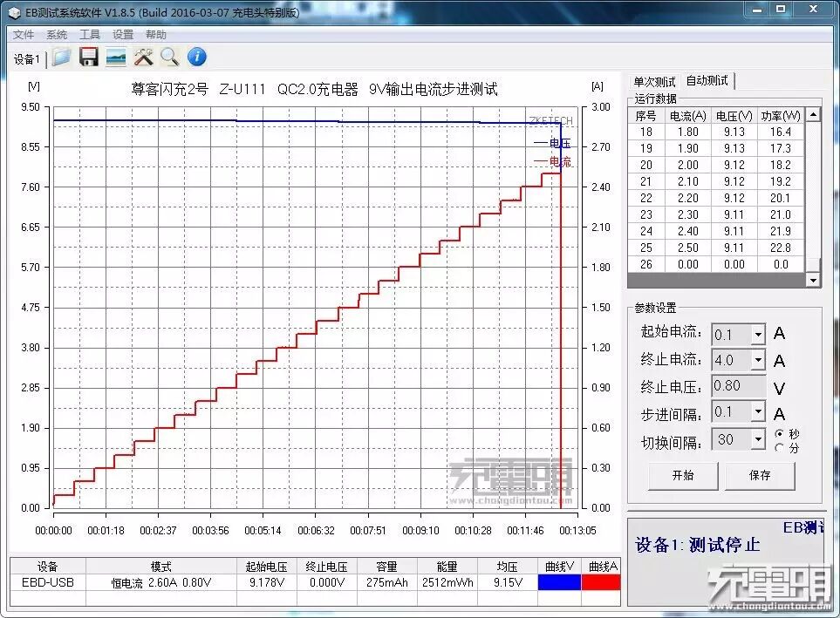Click the data table scroll up arrow
The image size is (840, 618).
point(813,114)
